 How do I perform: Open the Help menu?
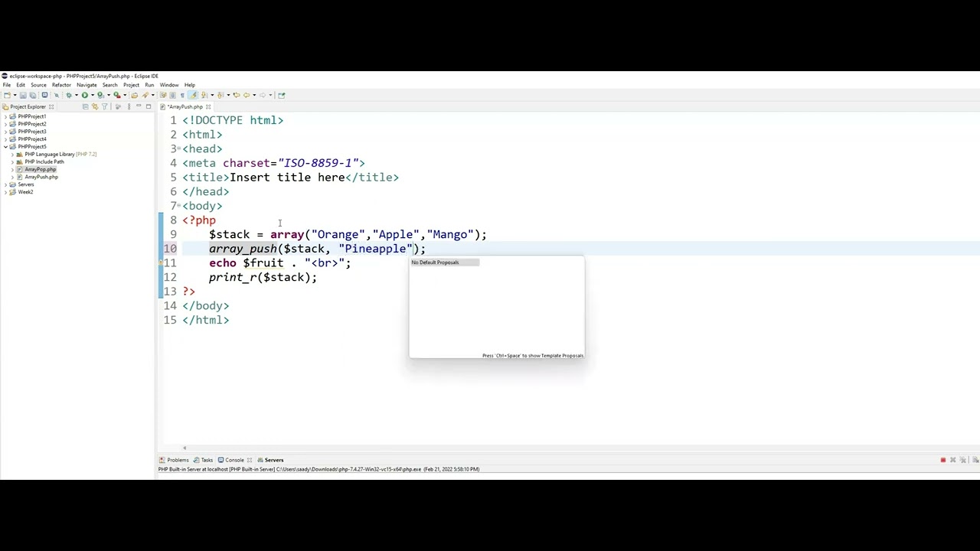pyautogui.click(x=189, y=85)
